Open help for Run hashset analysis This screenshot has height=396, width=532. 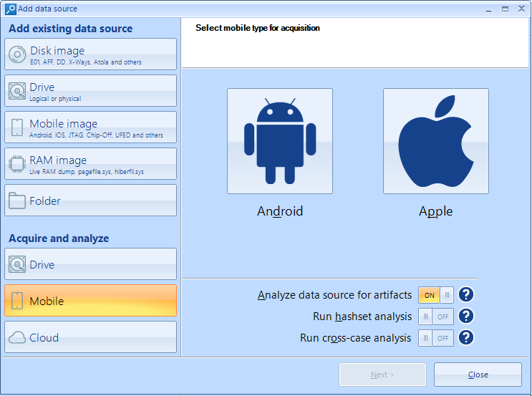[466, 317]
